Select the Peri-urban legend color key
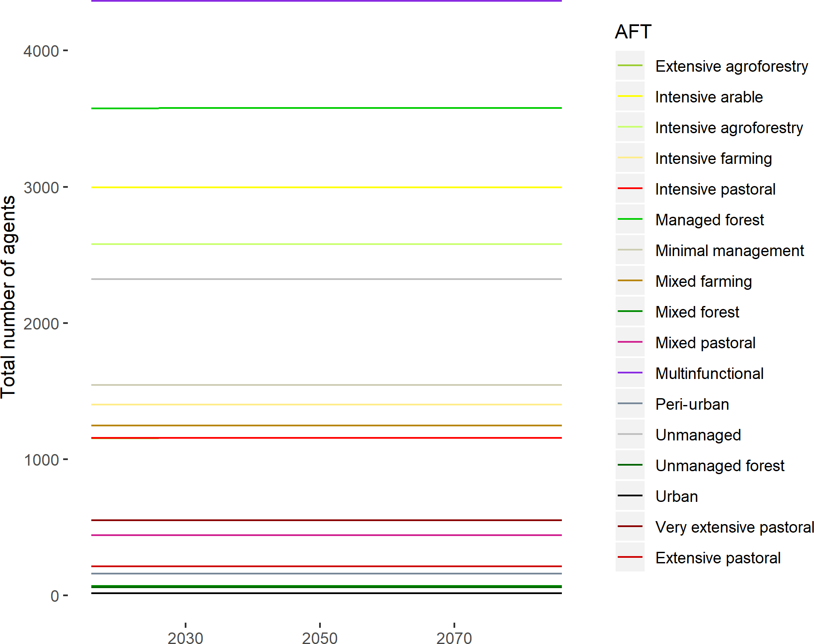Screen dimensions: 814x644 pos(630,404)
